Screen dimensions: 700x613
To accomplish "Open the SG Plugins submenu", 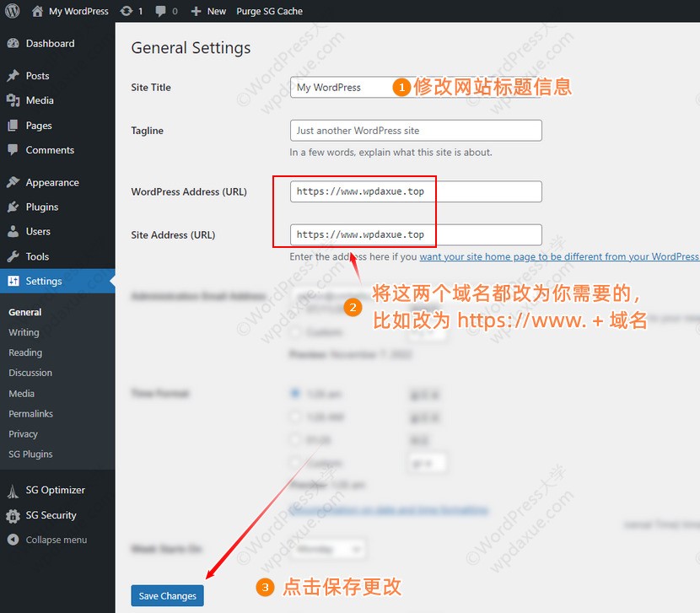I will pyautogui.click(x=30, y=454).
